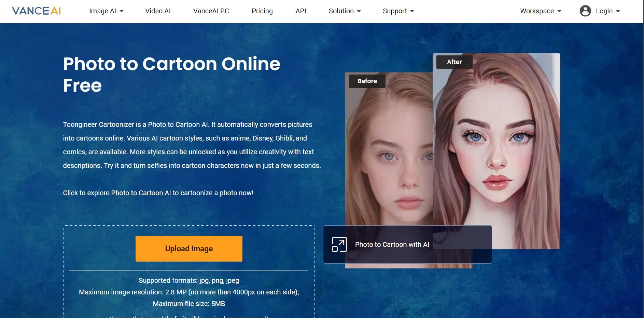Click the 'Click to explore Photo to Cartoon AI' sentence
The image size is (644, 318).
(158, 193)
